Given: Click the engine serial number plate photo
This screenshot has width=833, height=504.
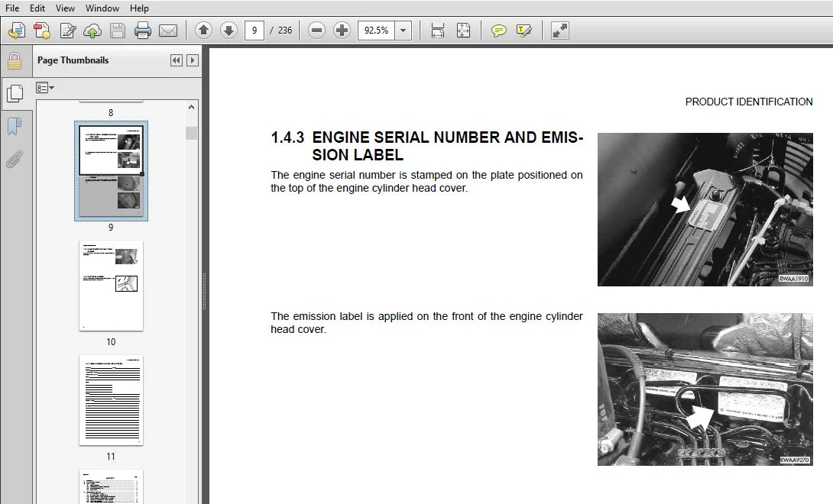Looking at the screenshot, I should pyautogui.click(x=705, y=209).
